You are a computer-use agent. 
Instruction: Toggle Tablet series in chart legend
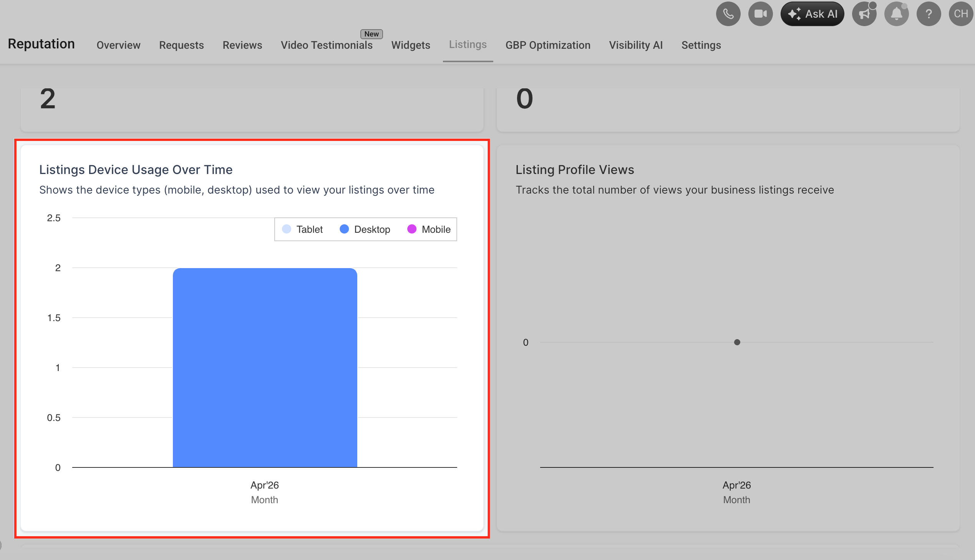click(x=302, y=230)
